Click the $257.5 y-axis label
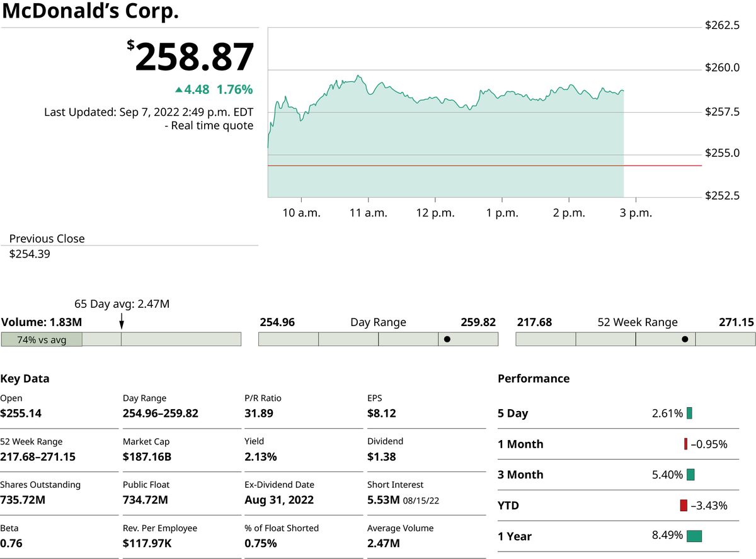 tap(722, 111)
